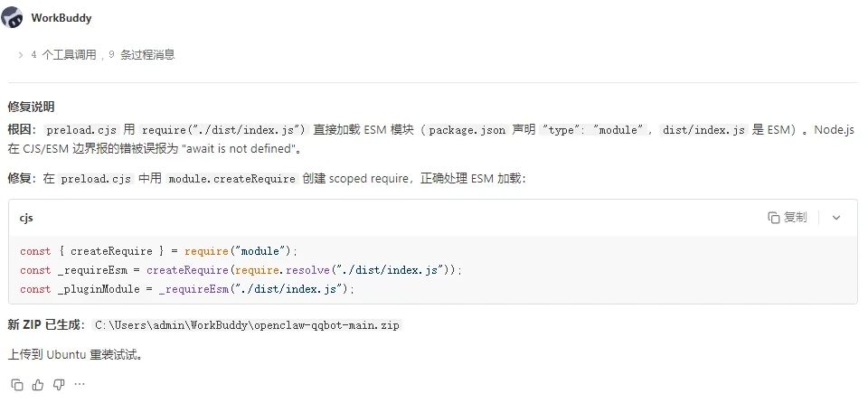Click the WorkBuddy name label
Viewport: 868px width, 412px height.
[61, 18]
